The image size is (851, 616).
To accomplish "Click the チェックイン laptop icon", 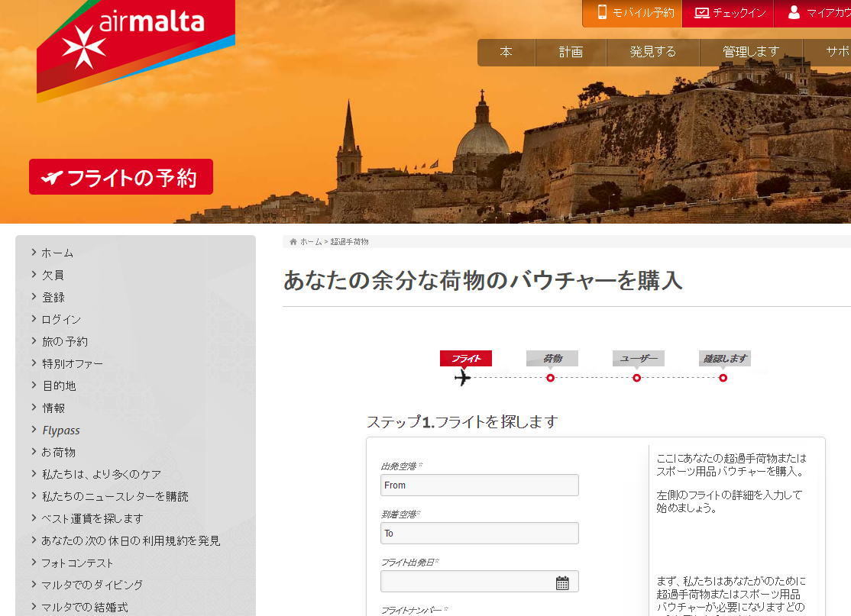I will [702, 12].
